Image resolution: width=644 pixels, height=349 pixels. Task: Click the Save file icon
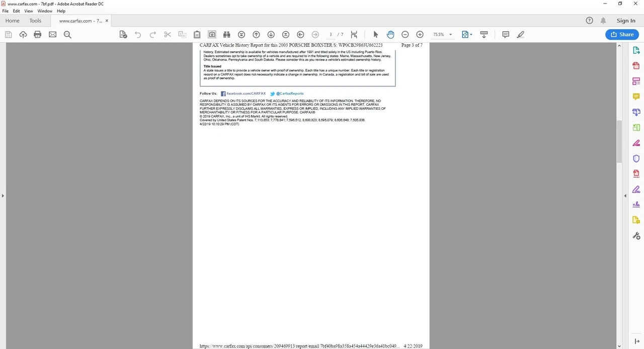pos(8,34)
